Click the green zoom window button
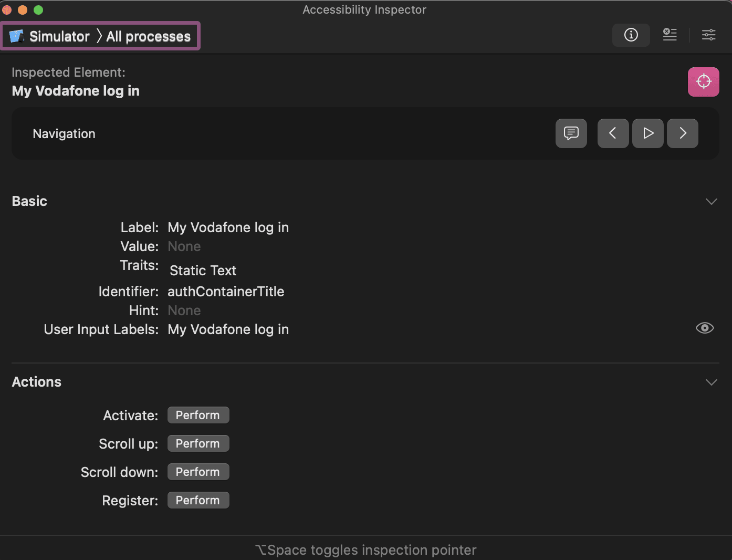This screenshot has height=560, width=732. (38, 10)
